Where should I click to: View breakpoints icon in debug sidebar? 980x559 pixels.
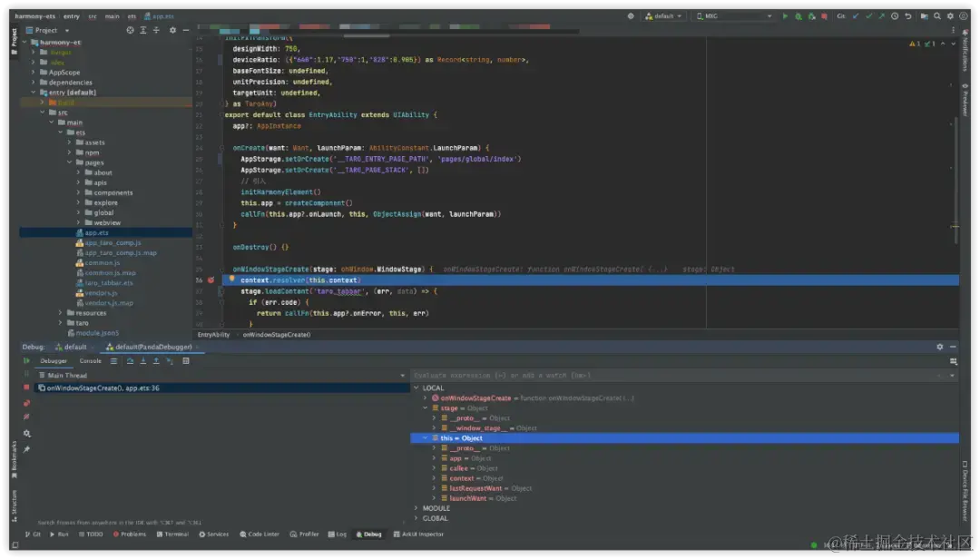[26, 403]
